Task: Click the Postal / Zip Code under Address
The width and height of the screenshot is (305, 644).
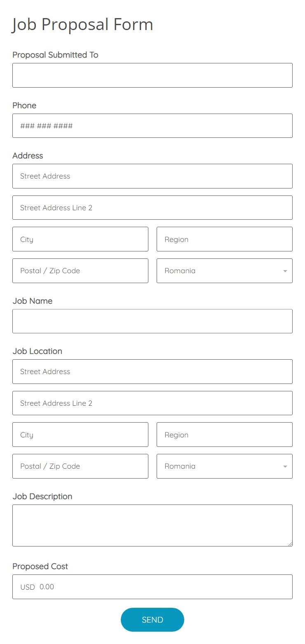Action: (x=80, y=270)
